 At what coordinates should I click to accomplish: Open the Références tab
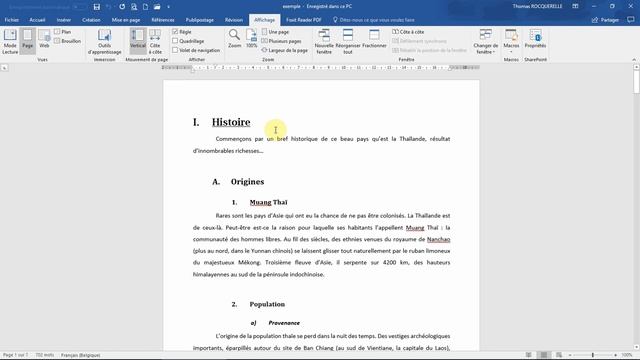[163, 20]
